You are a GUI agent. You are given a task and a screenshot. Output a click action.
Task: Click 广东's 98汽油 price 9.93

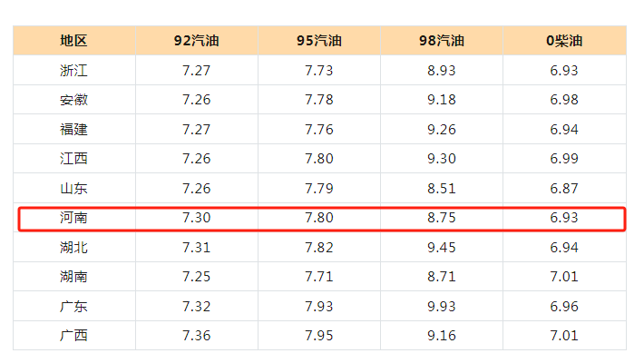point(442,306)
